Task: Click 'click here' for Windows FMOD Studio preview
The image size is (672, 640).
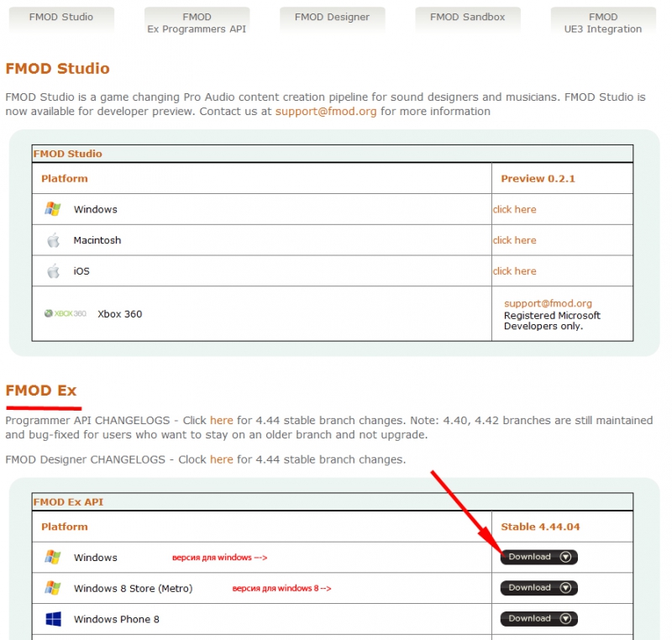Action: click(x=514, y=209)
